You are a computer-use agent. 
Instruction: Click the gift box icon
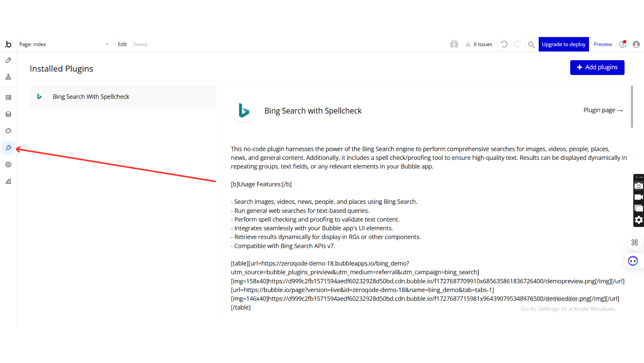click(454, 44)
